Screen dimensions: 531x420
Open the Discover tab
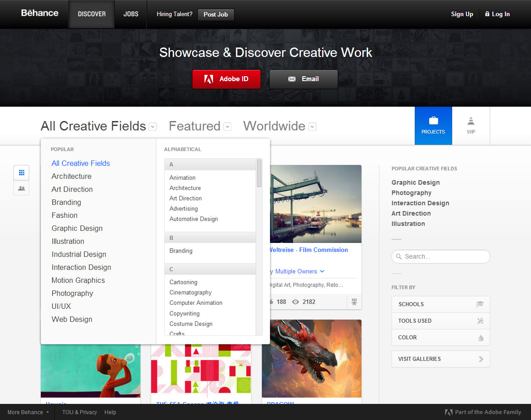tap(92, 14)
